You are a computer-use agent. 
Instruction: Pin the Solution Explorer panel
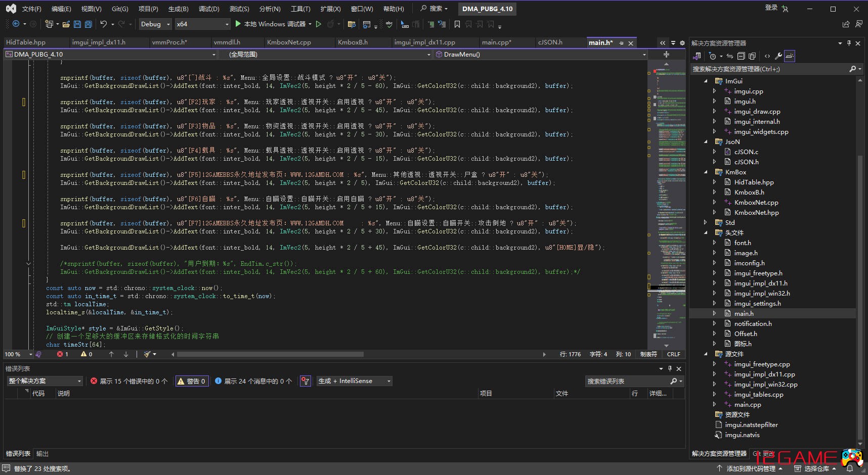(x=849, y=43)
